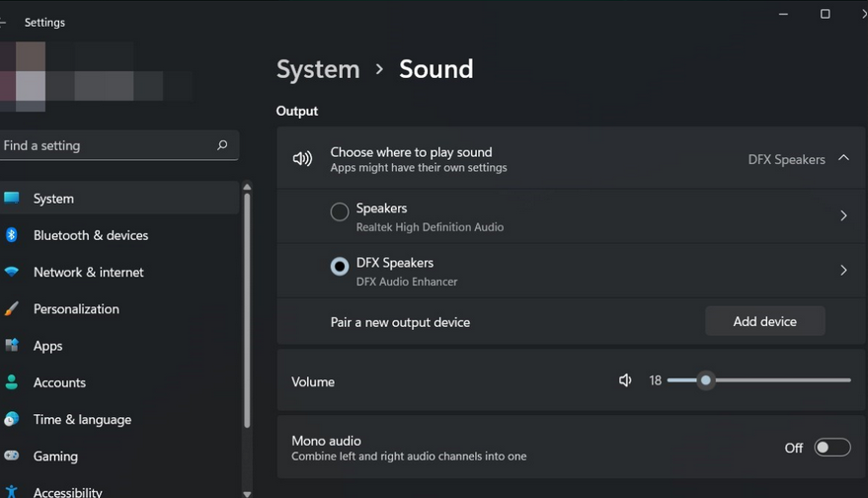Click the blurred user profile area
This screenshot has width=868, height=498.
tap(95, 76)
